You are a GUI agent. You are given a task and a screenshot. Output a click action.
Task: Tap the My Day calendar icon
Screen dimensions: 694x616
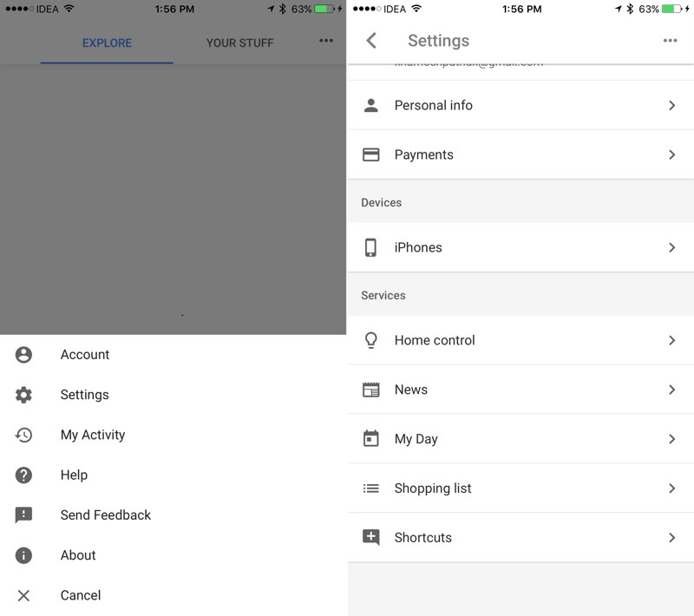(x=371, y=439)
